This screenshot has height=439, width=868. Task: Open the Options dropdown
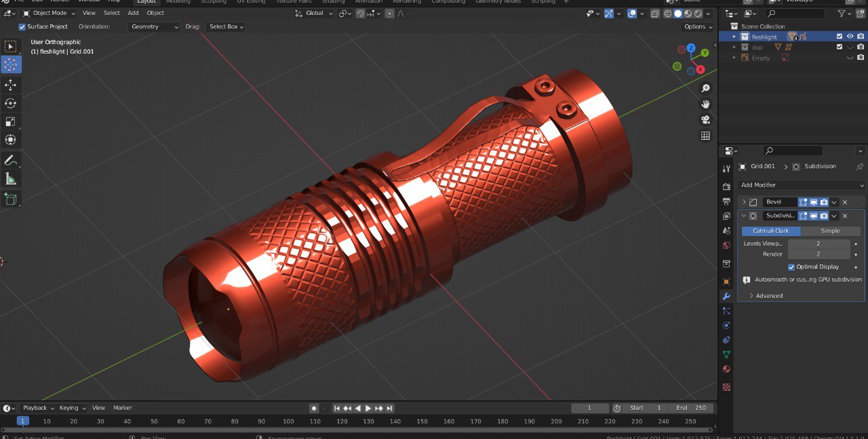(698, 26)
